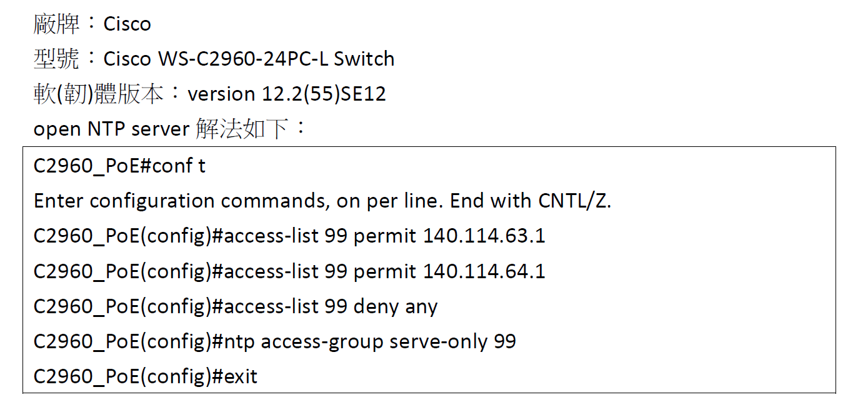Click the 軟(韌)體版本 label
This screenshot has width=868, height=407.
(99, 94)
